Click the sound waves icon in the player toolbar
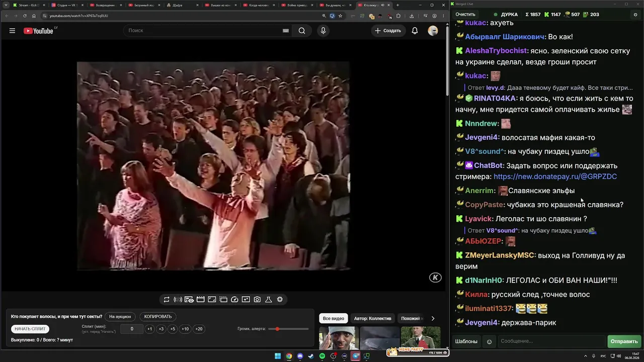This screenshot has width=644, height=362. click(x=178, y=300)
